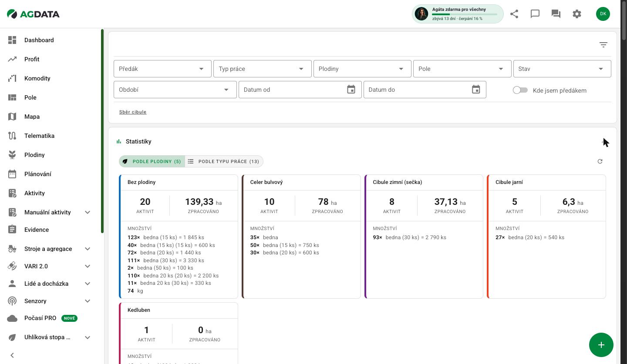Expand the Stroje a agregace menu
The width and height of the screenshot is (627, 364).
coord(88,249)
